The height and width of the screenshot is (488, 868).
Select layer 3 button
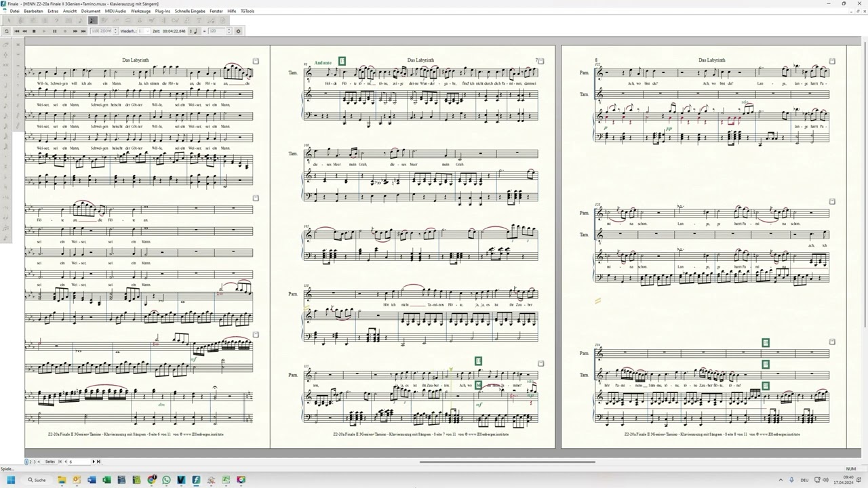coord(35,462)
